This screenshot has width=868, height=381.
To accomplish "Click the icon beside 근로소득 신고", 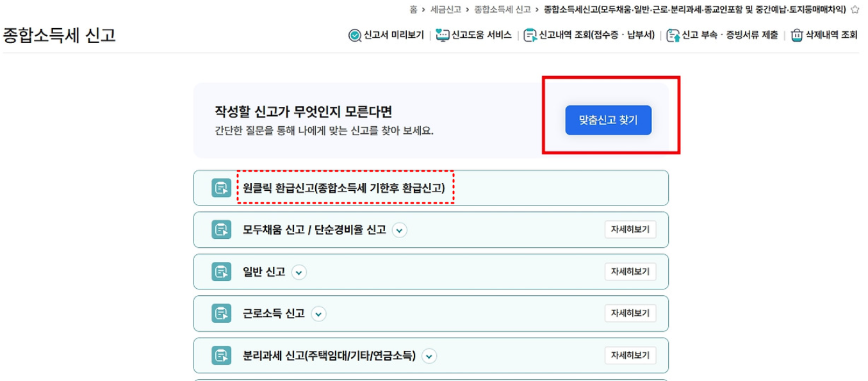I will point(222,313).
